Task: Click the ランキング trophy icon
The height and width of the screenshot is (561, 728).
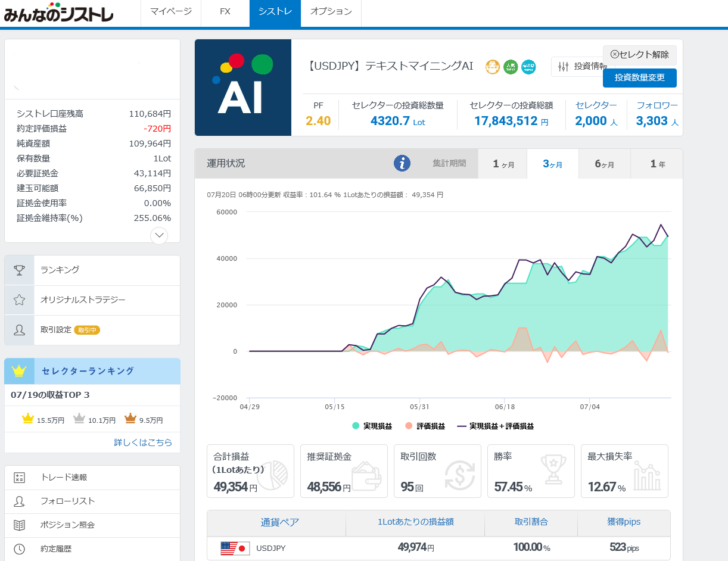Action: point(19,270)
